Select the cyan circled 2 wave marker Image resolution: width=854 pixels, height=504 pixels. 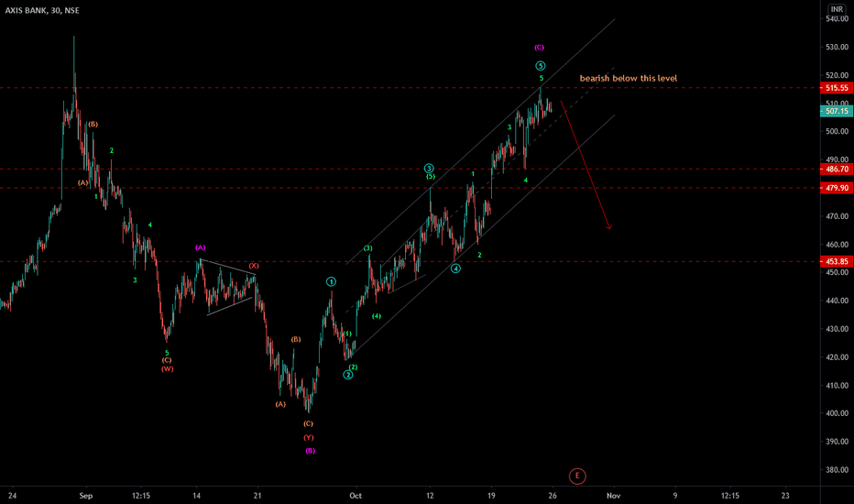pos(348,375)
